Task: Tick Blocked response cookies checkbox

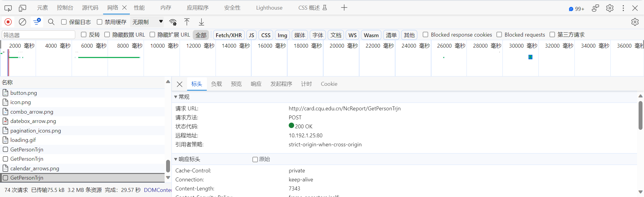Action: [x=425, y=34]
